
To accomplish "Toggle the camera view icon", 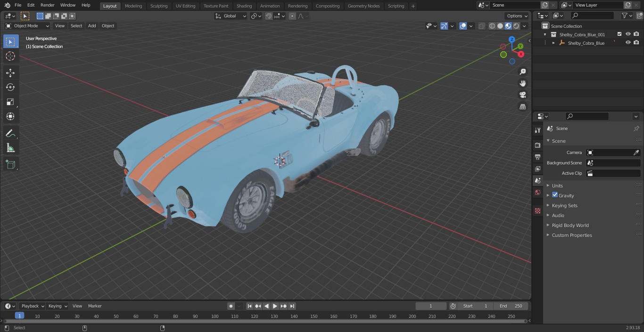I will 522,95.
